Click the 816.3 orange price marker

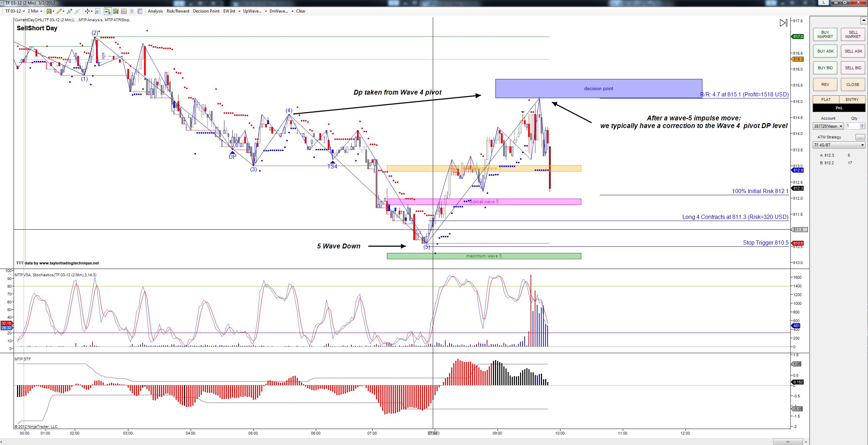798,59
